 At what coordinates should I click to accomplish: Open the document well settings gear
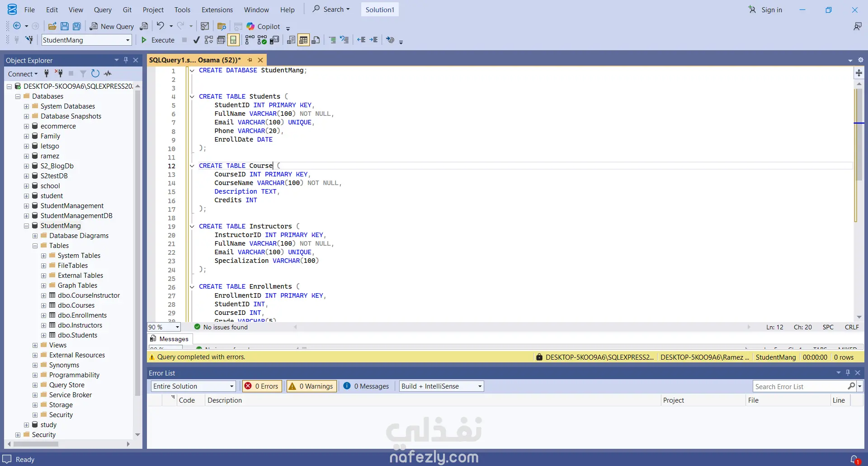860,60
